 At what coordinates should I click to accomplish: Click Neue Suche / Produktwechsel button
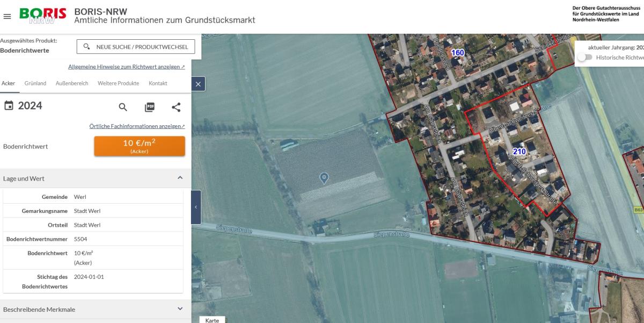136,47
